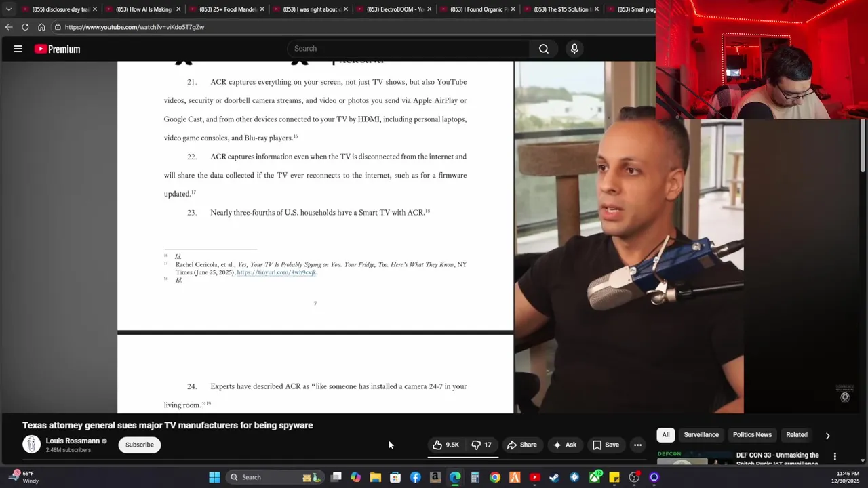The width and height of the screenshot is (868, 488).
Task: Close the 'ElectroBOOM' tab
Action: point(429,9)
